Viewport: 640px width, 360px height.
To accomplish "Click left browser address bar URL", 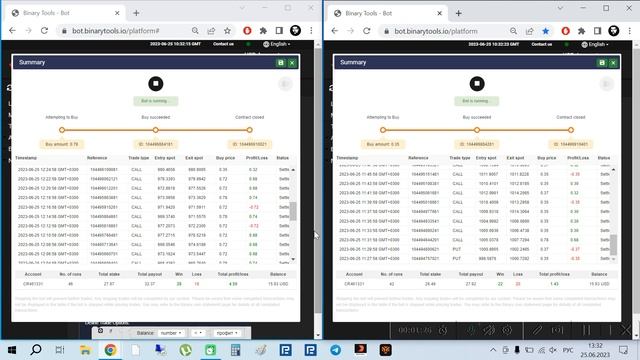I will (x=116, y=31).
